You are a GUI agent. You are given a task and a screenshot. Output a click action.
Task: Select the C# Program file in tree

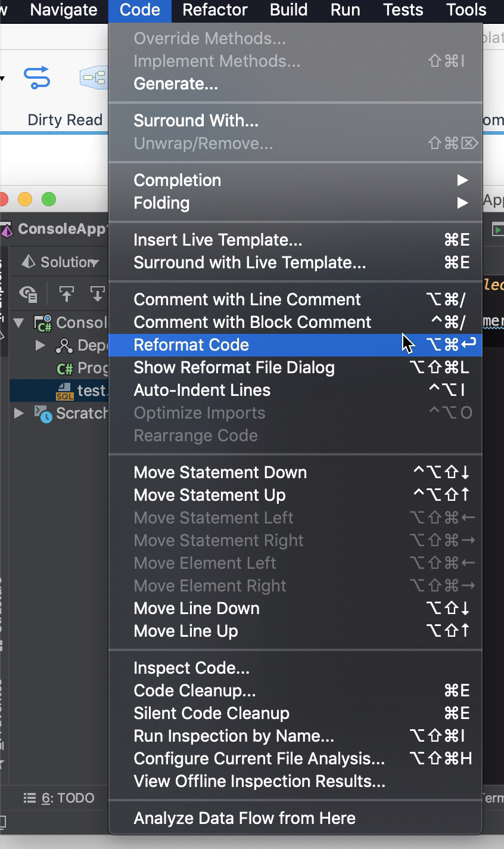click(82, 368)
